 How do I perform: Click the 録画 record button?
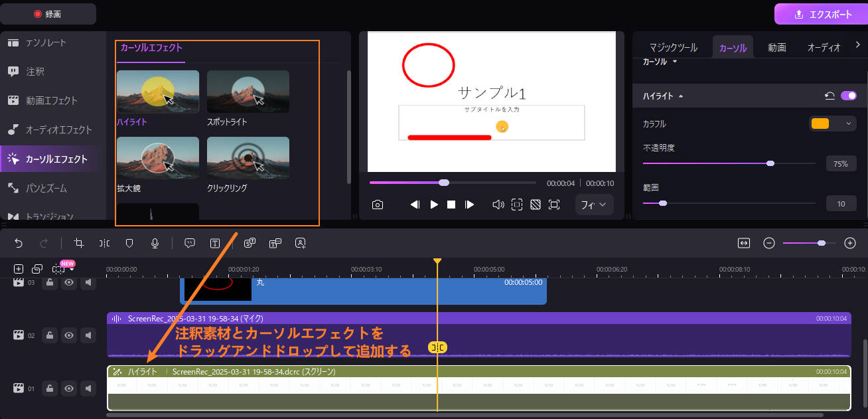[48, 14]
